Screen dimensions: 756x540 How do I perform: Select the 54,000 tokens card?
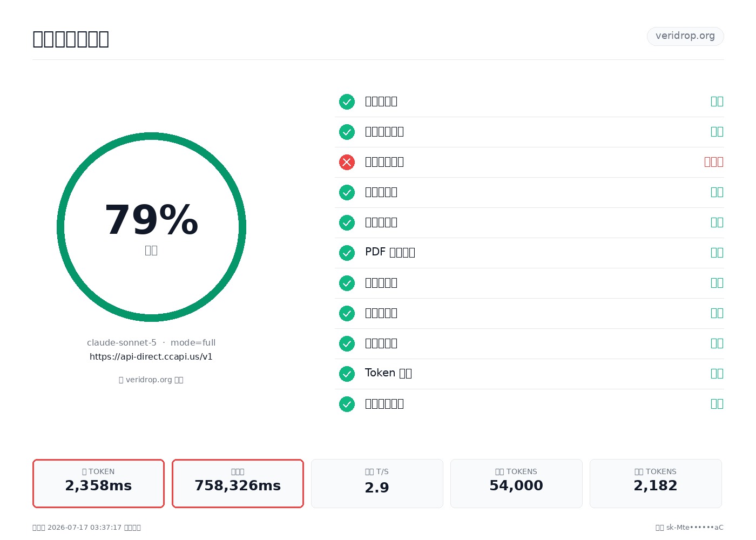(x=516, y=483)
